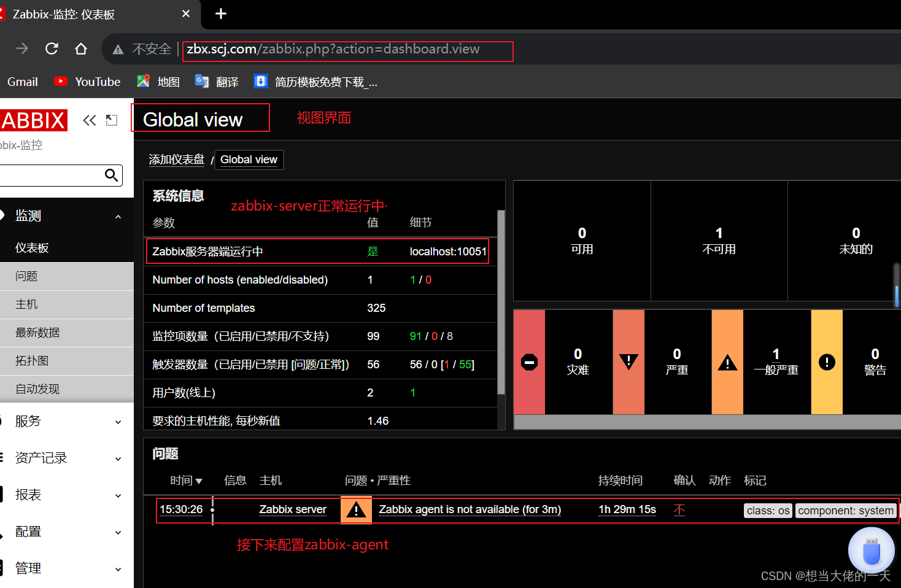Screen dimensions: 901x588
Task: Open the Gmail bookmark
Action: click(22, 82)
